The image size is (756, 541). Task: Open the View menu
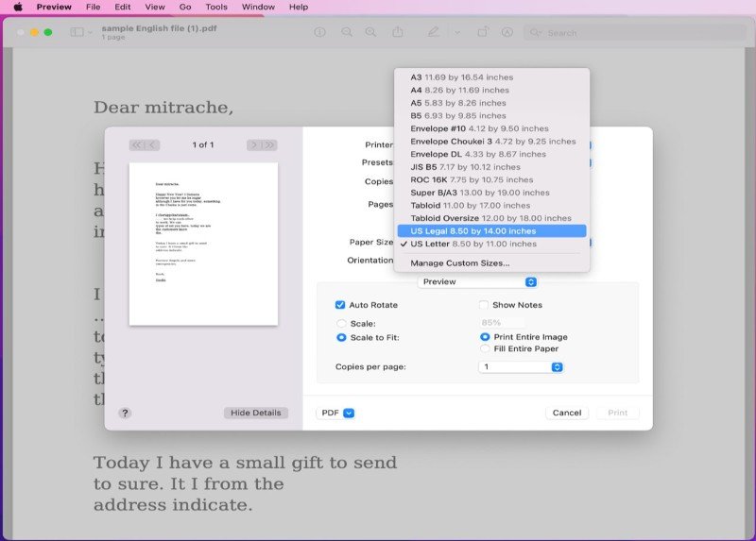(x=155, y=7)
